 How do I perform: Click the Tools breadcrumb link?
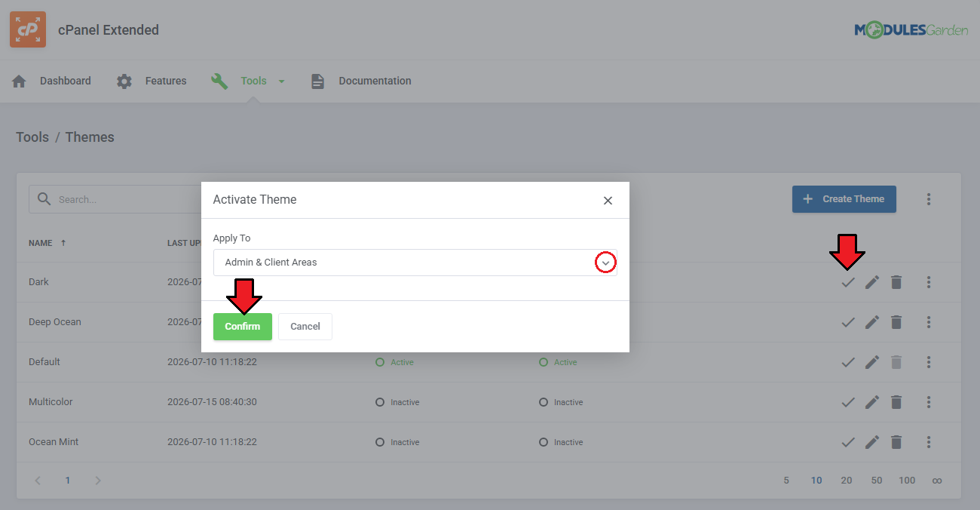(32, 137)
